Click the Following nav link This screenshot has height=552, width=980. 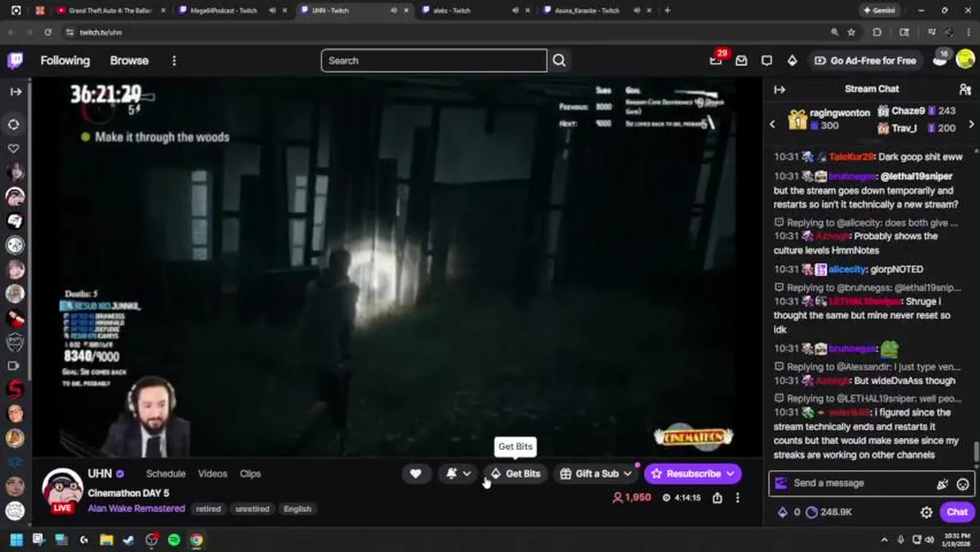[x=65, y=61]
